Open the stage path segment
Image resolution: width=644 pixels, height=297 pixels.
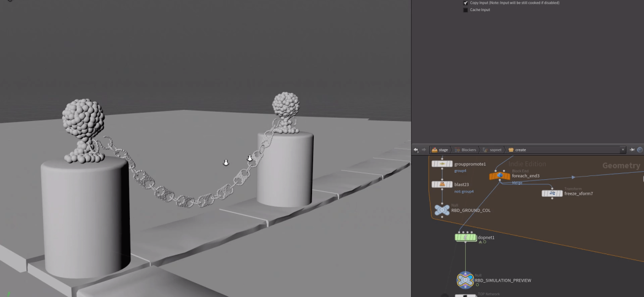[440, 150]
